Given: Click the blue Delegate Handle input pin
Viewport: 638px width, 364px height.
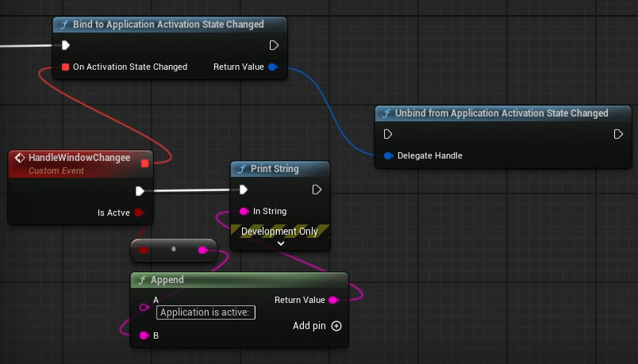Looking at the screenshot, I should (388, 156).
